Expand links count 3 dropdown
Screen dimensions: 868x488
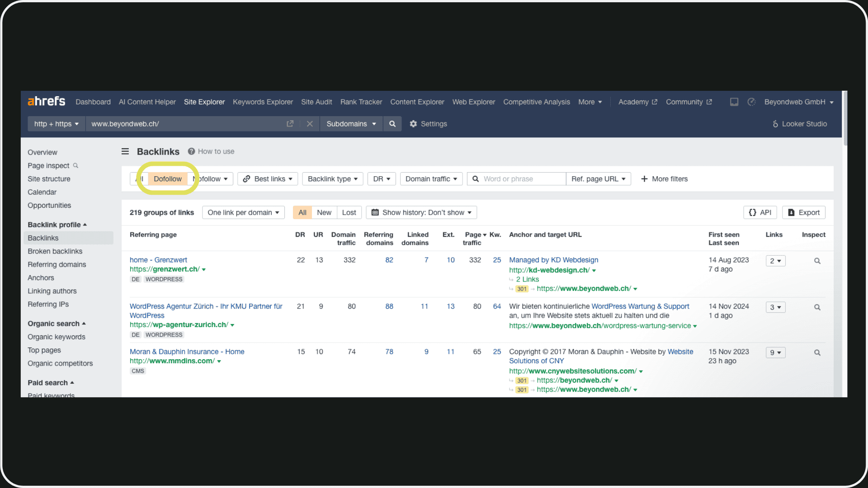click(x=775, y=307)
